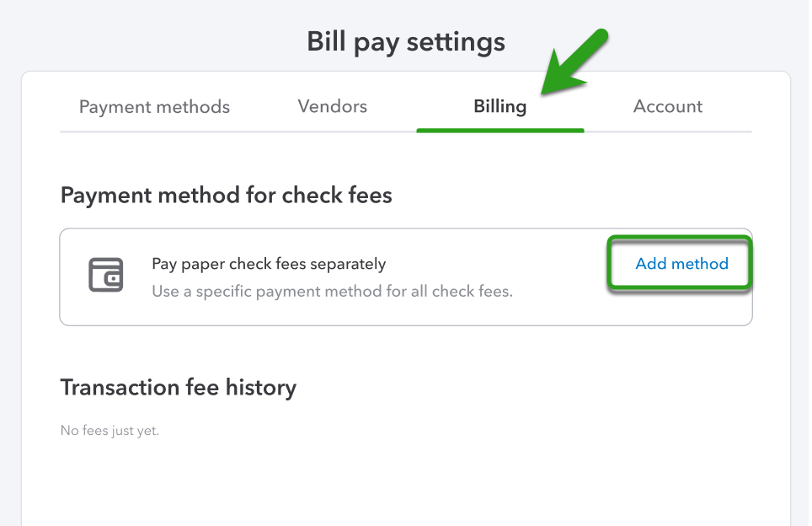
Task: Open the Vendors tab
Action: 331,106
